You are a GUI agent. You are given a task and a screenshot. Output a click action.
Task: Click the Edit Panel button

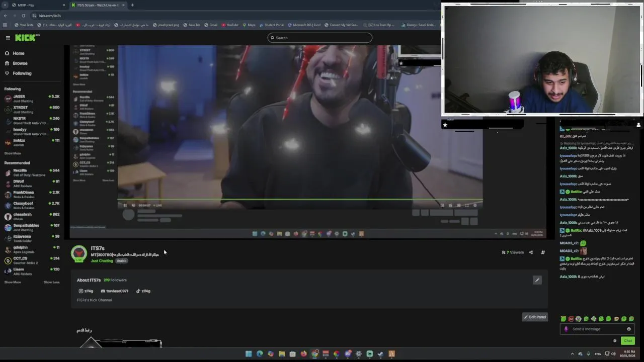(x=535, y=317)
